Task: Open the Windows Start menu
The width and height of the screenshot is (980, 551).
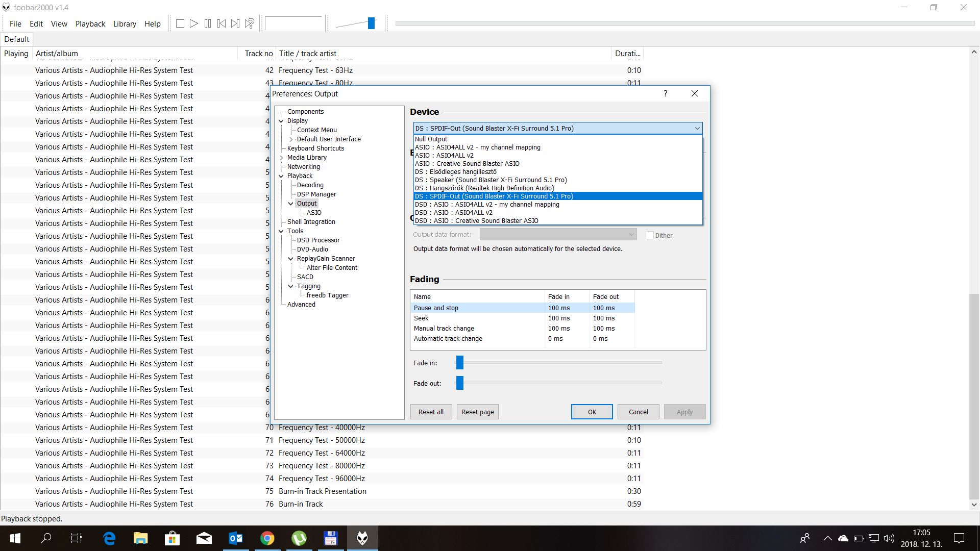Action: (15, 538)
